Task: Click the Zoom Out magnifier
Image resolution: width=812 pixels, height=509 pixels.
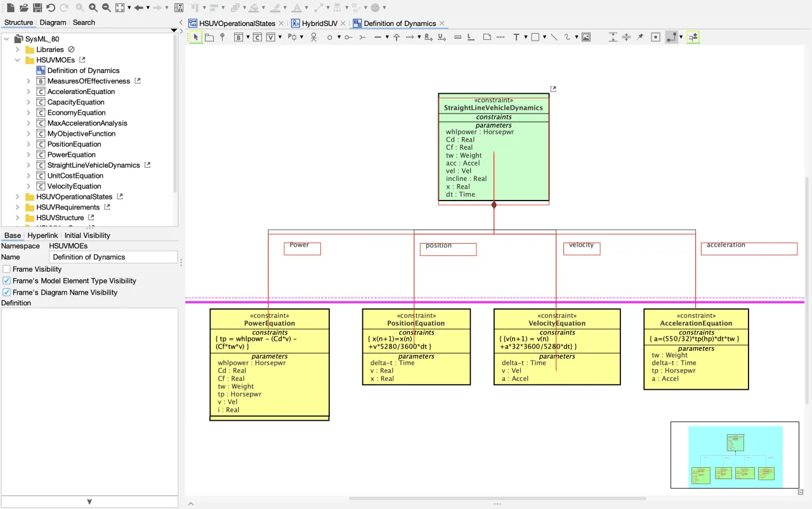Action: coord(107,8)
